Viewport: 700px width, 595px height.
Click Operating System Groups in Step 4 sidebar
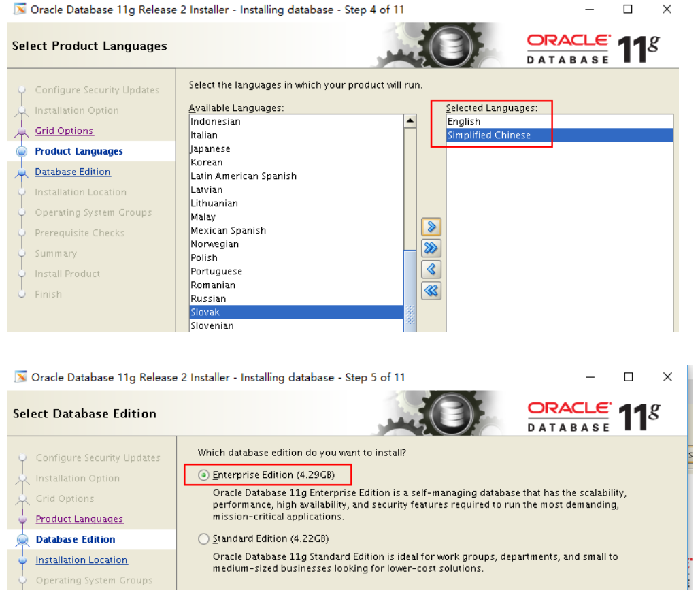pyautogui.click(x=93, y=212)
